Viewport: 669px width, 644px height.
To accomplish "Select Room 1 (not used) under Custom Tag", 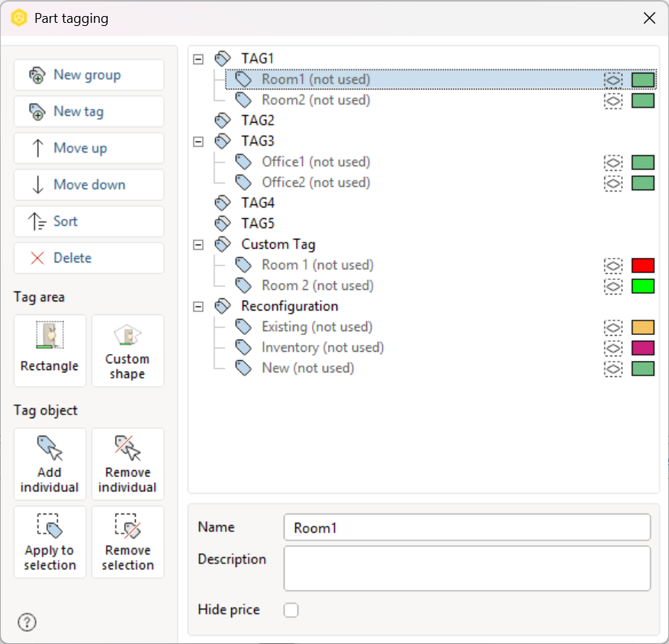I will coord(317,265).
